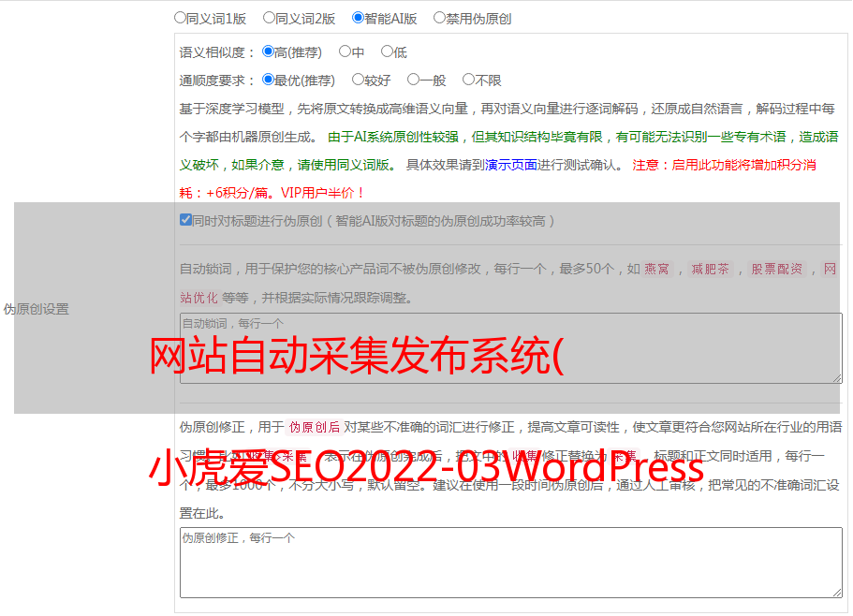This screenshot has width=853, height=616.
Task: Click the 燕窝 example keyword
Action: tap(657, 269)
